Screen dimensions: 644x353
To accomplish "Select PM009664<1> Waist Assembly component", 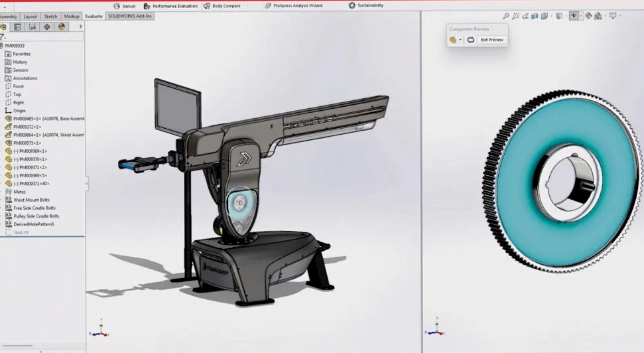I will pyautogui.click(x=44, y=135).
